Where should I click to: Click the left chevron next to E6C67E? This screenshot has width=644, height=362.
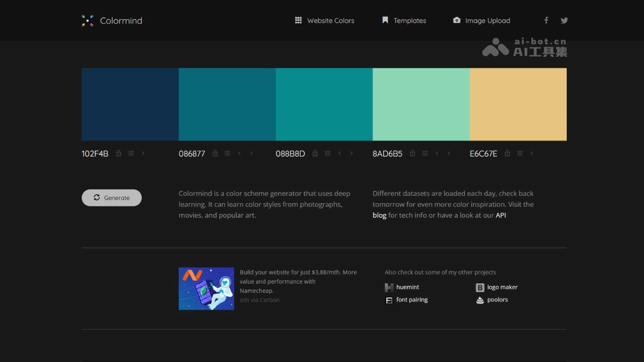point(532,153)
